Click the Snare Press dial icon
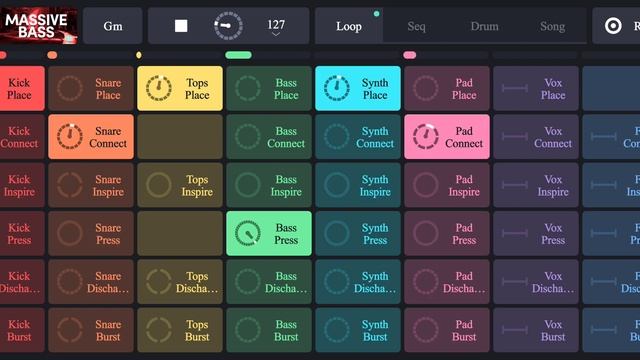The image size is (640, 360). (69, 233)
